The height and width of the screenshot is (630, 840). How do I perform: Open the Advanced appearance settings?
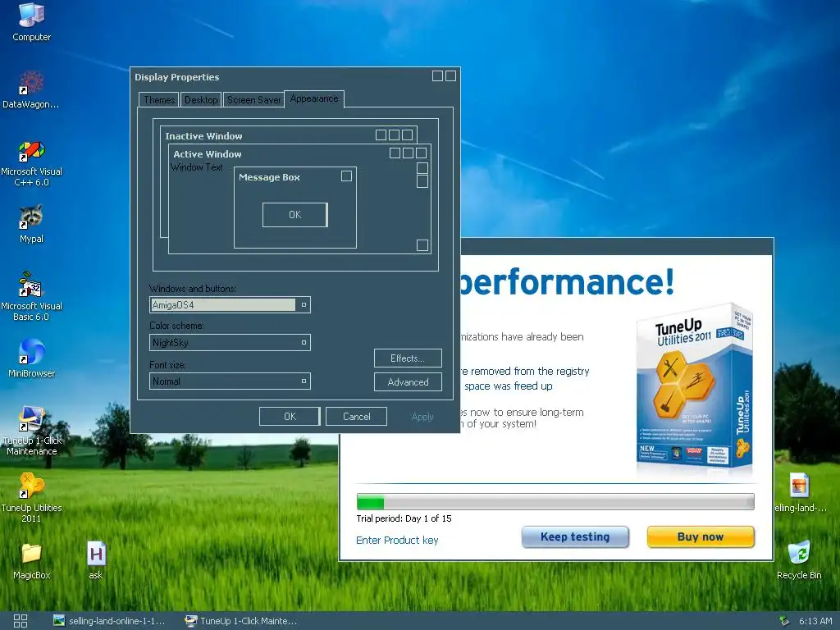click(x=408, y=382)
